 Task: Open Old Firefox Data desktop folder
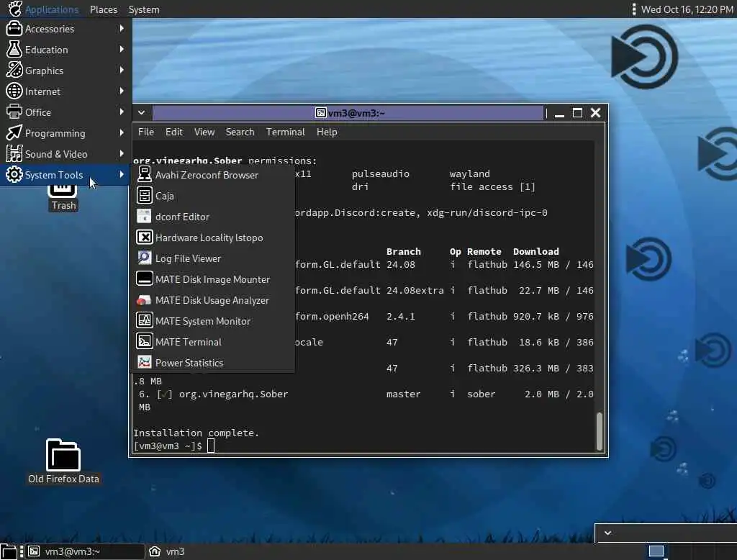tap(63, 461)
